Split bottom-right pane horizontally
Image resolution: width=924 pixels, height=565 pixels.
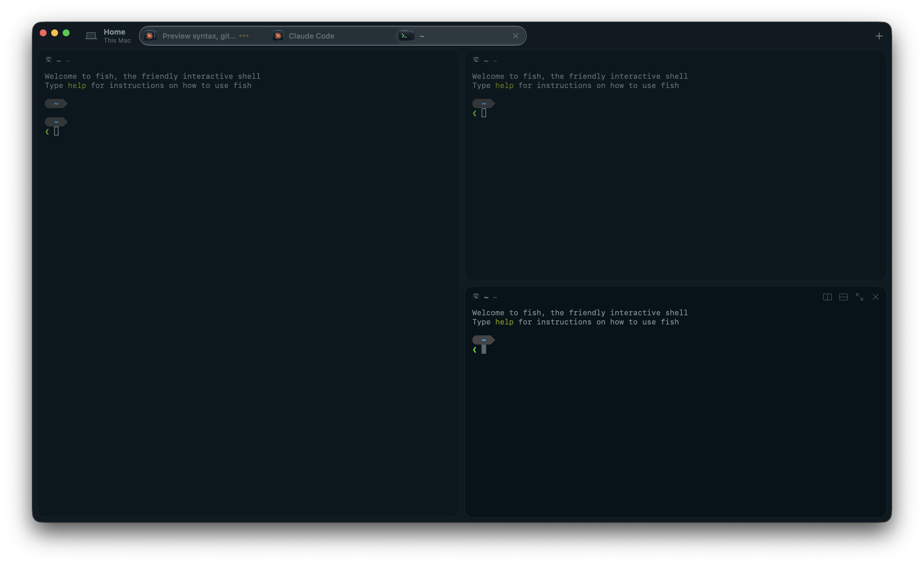pyautogui.click(x=844, y=297)
